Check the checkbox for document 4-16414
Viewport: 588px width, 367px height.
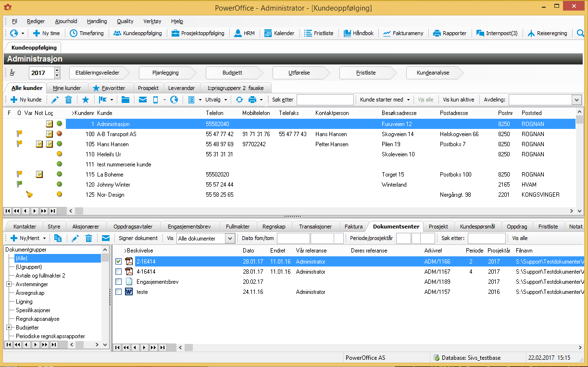(119, 272)
